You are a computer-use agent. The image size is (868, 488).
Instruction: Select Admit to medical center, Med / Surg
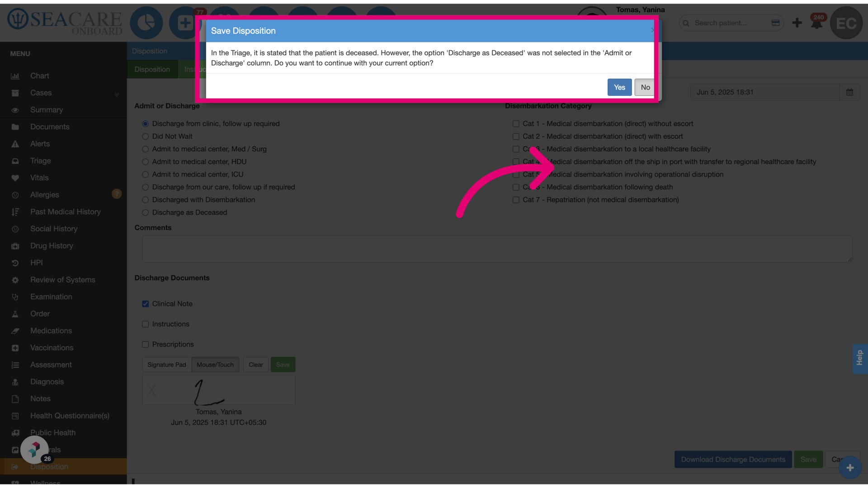pos(145,149)
